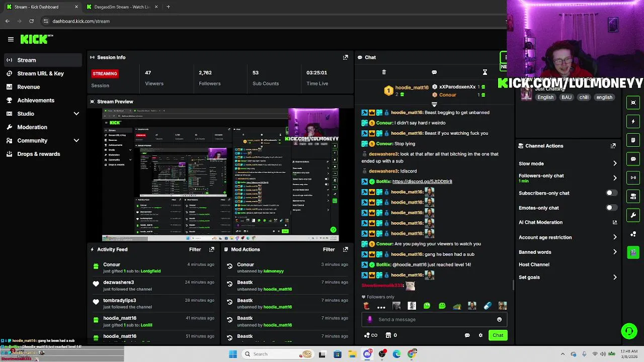Expand Slow mode options
The image size is (644, 362).
[x=615, y=163]
